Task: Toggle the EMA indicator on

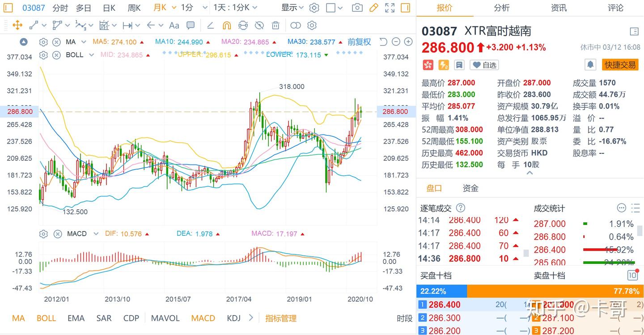Action: point(76,318)
